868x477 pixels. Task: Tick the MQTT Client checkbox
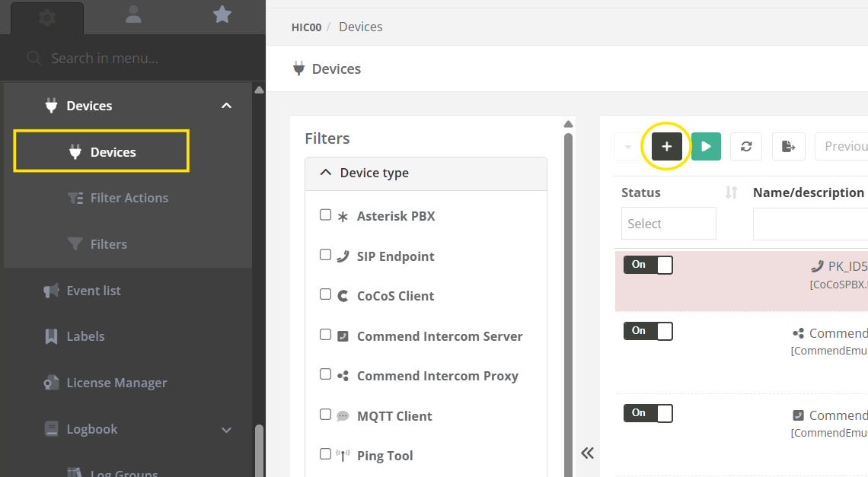coord(325,415)
